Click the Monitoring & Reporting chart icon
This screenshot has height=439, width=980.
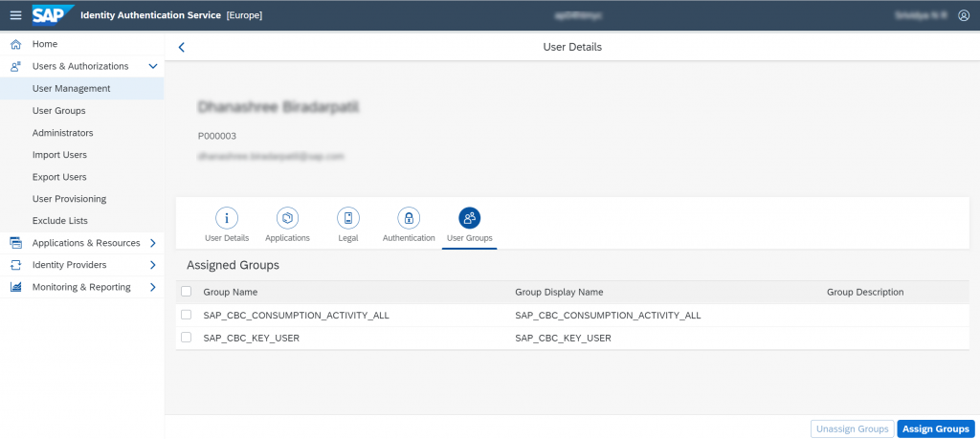coord(16,287)
